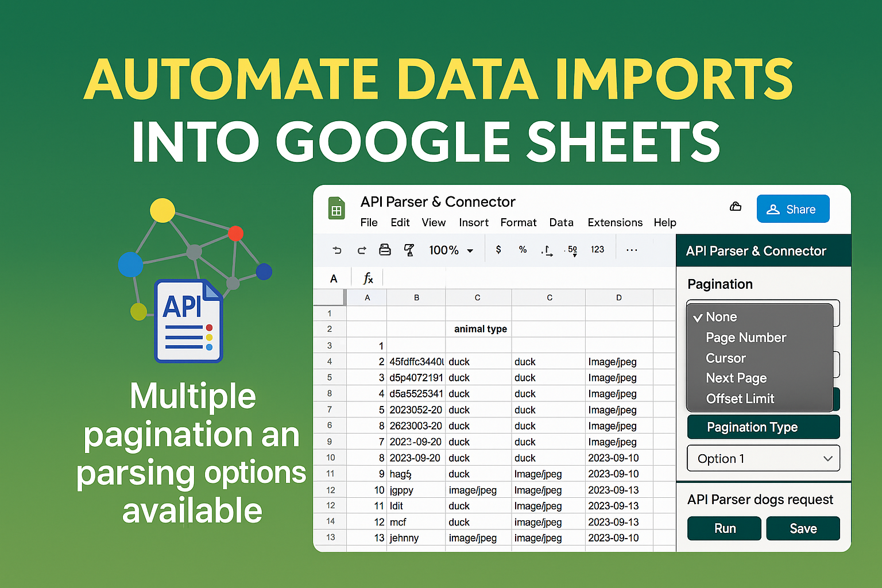882x588 pixels.
Task: Click the undo icon in toolbar
Action: coord(337,250)
